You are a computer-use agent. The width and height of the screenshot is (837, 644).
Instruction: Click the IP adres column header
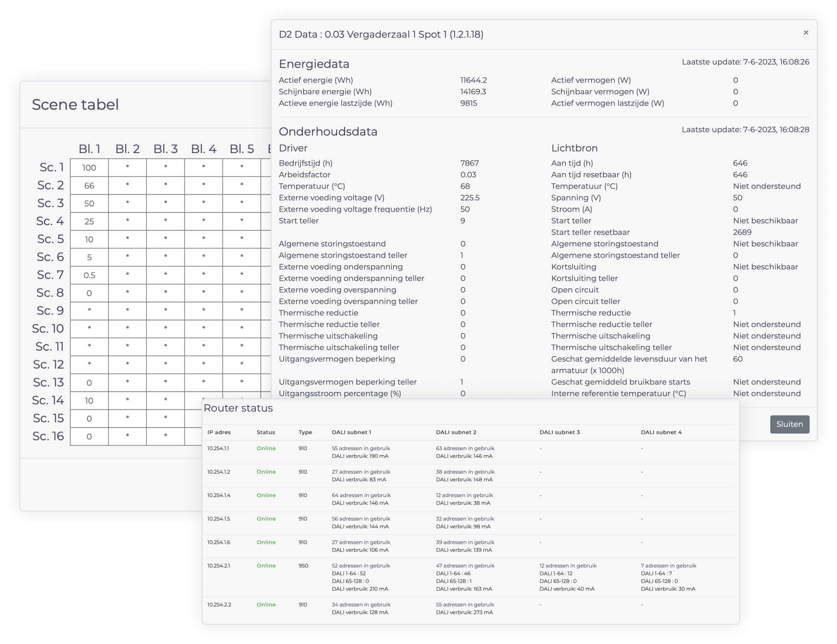point(219,432)
